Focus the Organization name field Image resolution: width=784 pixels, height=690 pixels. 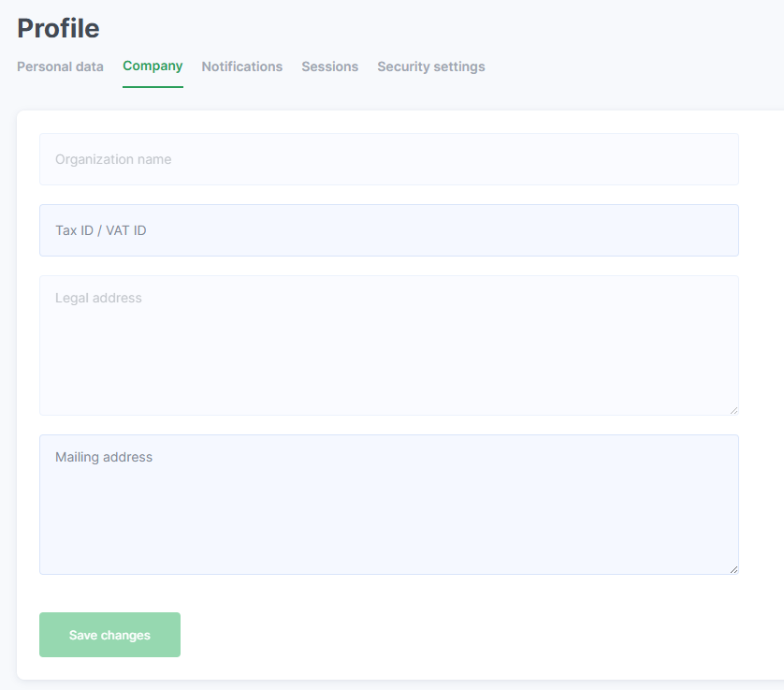[x=389, y=159]
